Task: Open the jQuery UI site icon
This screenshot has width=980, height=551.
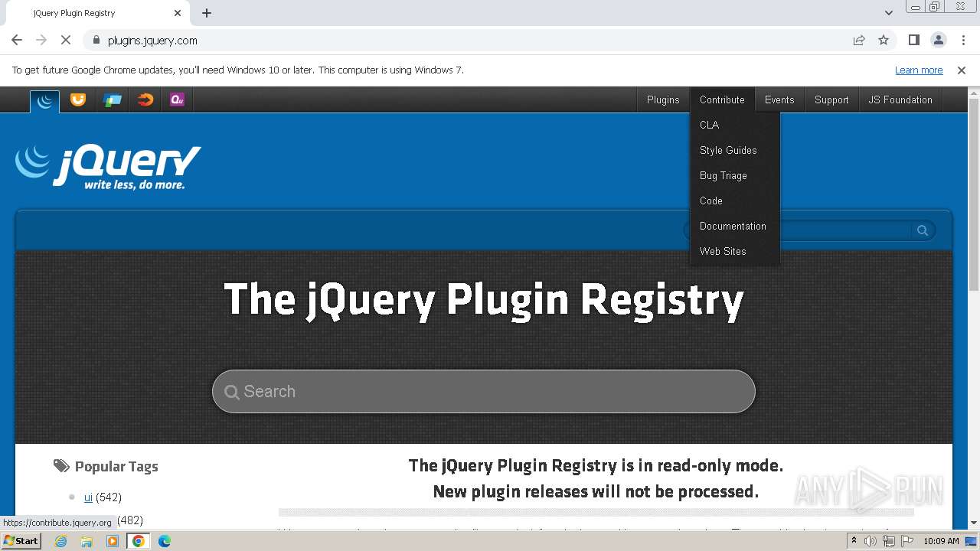Action: tap(78, 99)
